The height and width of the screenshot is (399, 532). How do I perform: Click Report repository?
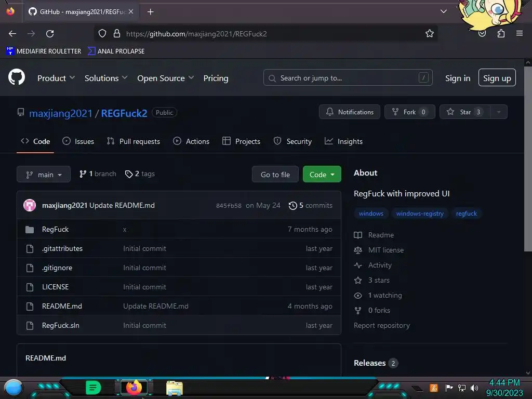pyautogui.click(x=382, y=325)
